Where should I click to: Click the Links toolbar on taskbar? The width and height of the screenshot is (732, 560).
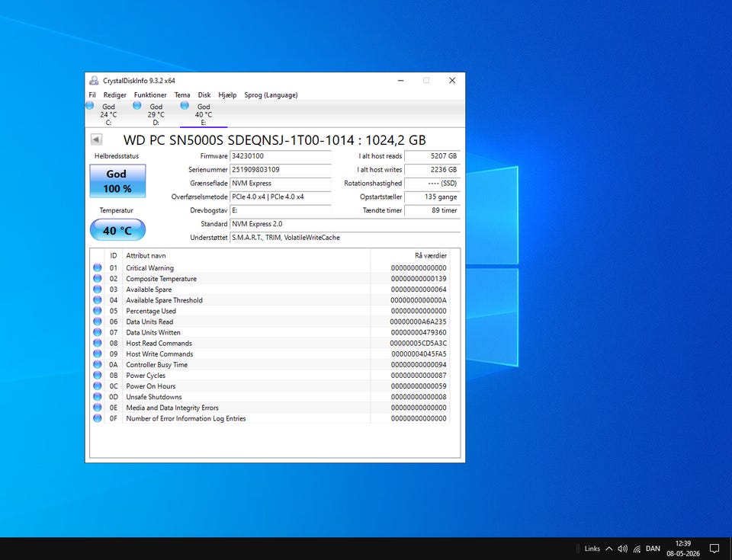[592, 549]
